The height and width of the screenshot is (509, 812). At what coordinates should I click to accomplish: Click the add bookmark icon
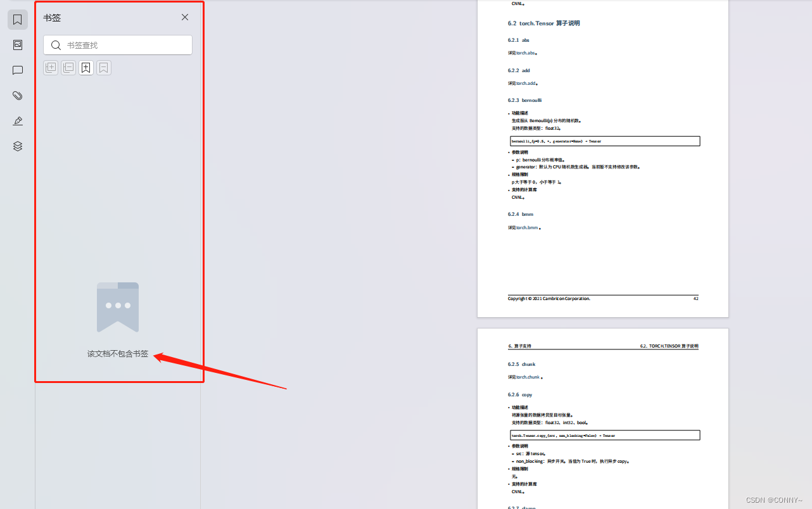86,68
